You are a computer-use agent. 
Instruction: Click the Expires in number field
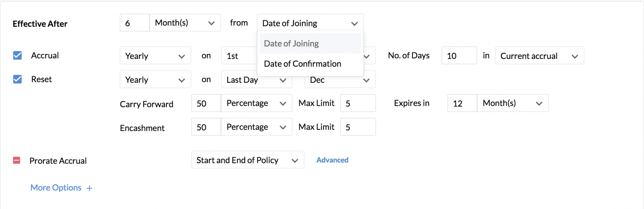pyautogui.click(x=462, y=103)
